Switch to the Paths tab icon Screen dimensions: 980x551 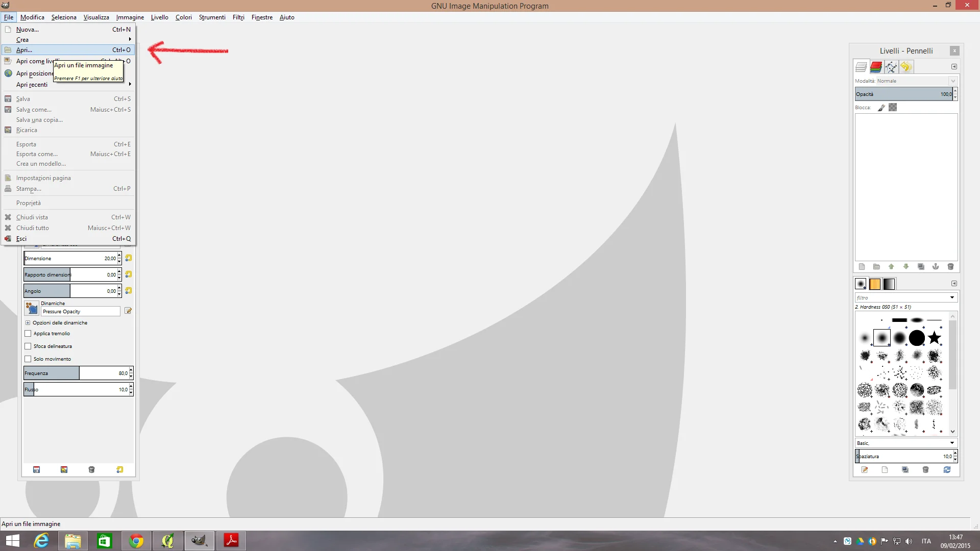click(891, 67)
